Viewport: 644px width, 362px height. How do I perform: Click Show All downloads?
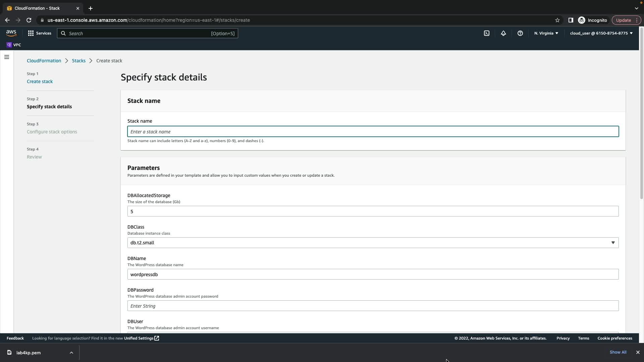pos(618,352)
